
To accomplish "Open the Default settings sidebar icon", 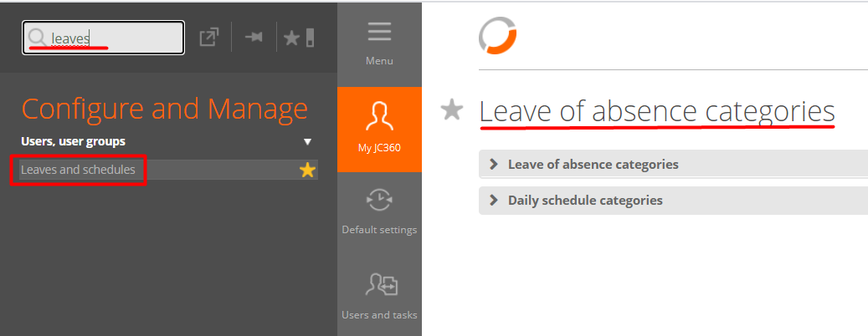I will (x=379, y=200).
